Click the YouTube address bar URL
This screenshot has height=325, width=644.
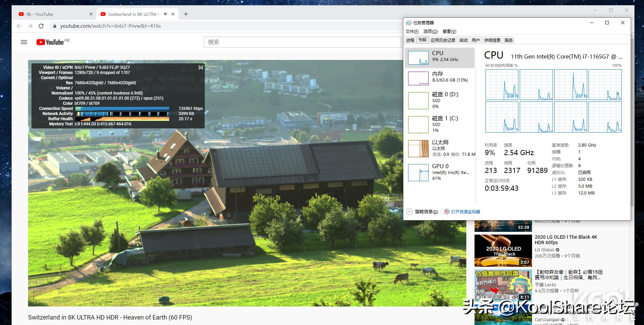click(x=111, y=26)
